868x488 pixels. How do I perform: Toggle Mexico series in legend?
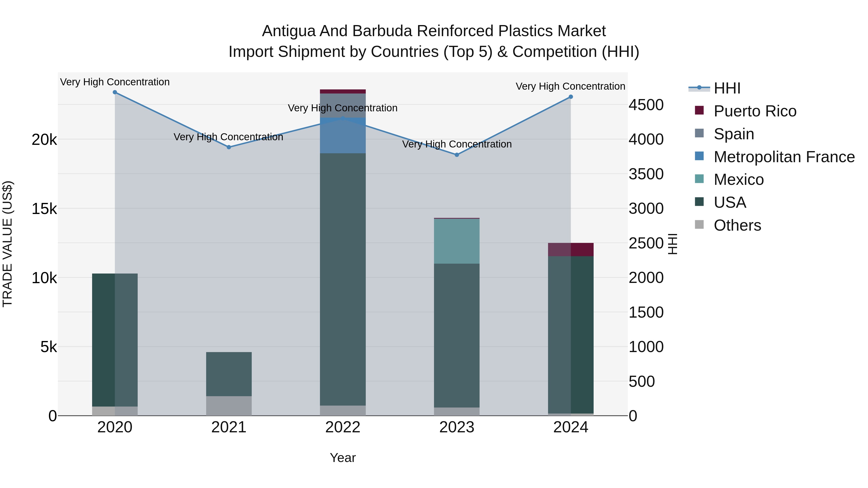click(729, 180)
